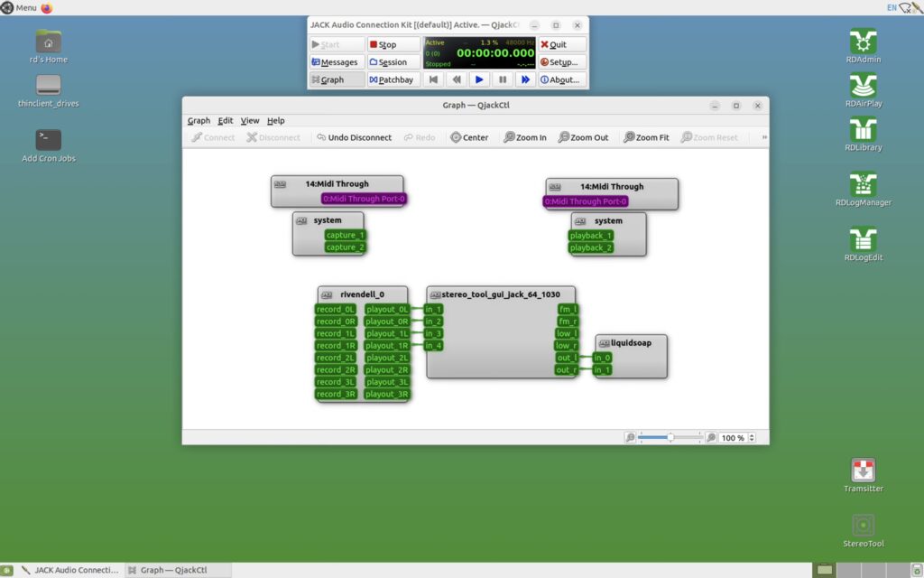Click the Disconnect toolbar button
The image size is (924, 578).
[x=273, y=137]
